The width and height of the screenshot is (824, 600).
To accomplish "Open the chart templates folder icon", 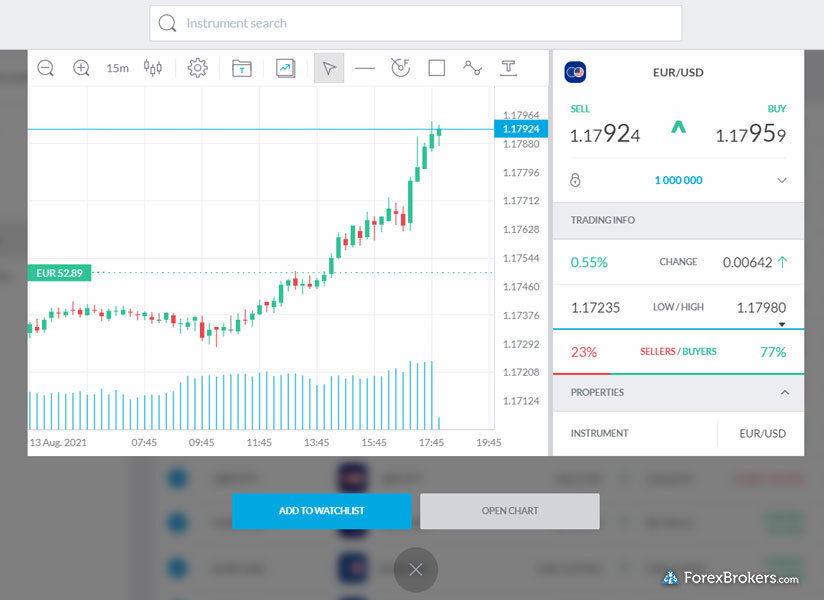I will pos(241,68).
